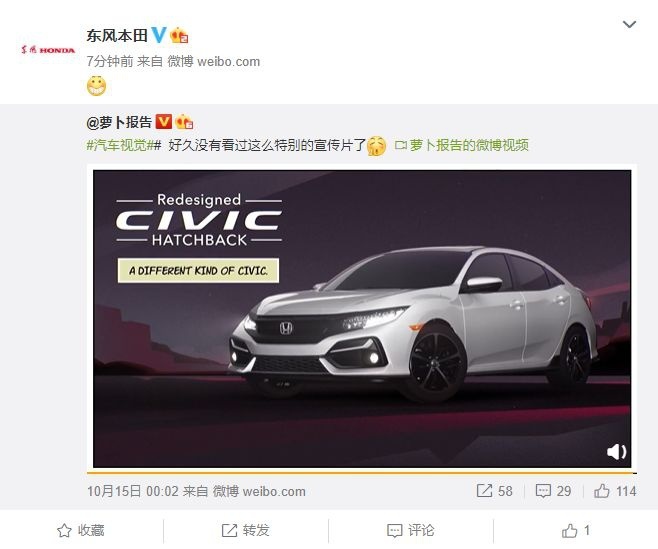This screenshot has width=658, height=549.
Task: Play the Civic Hatchback video
Action: point(362,318)
